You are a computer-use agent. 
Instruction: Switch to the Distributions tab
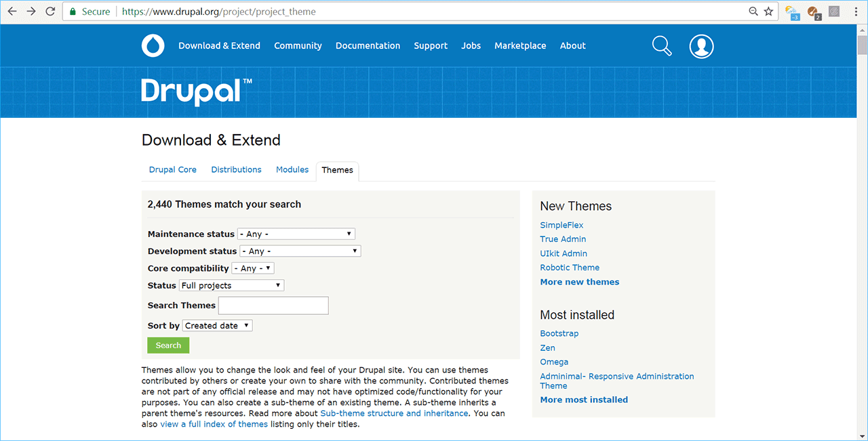click(236, 169)
